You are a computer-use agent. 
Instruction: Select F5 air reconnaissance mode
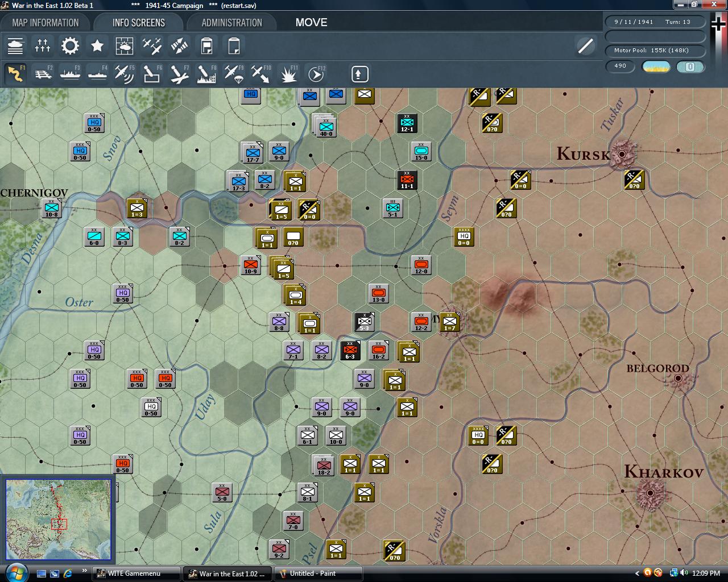click(125, 74)
